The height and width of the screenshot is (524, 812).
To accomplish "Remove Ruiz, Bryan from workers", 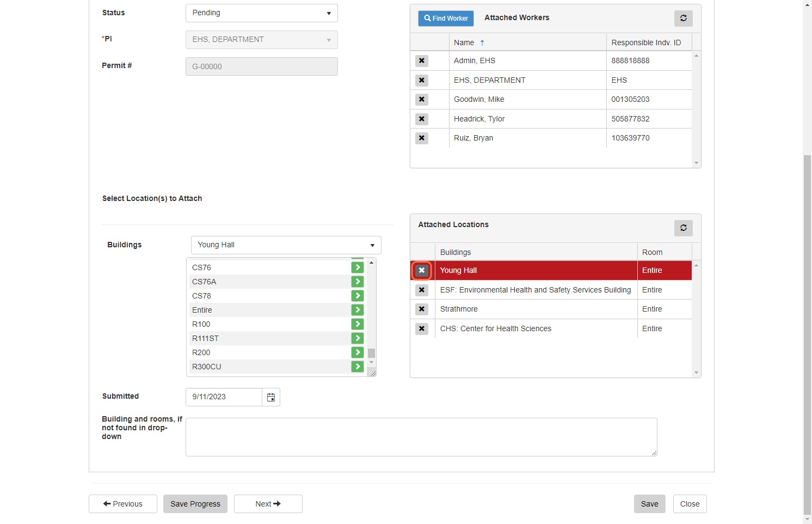I will point(422,138).
